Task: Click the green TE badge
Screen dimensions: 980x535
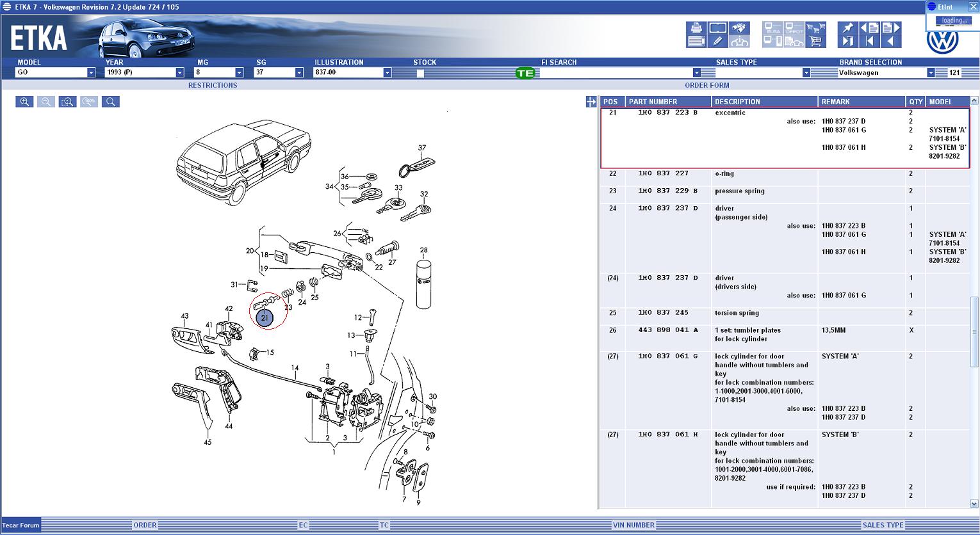Action: (x=525, y=73)
